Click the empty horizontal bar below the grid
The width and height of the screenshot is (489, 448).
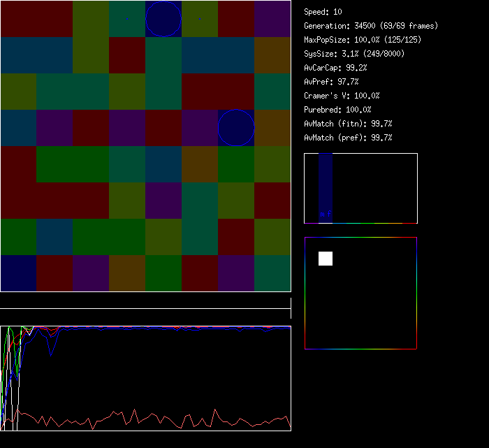[145, 301]
